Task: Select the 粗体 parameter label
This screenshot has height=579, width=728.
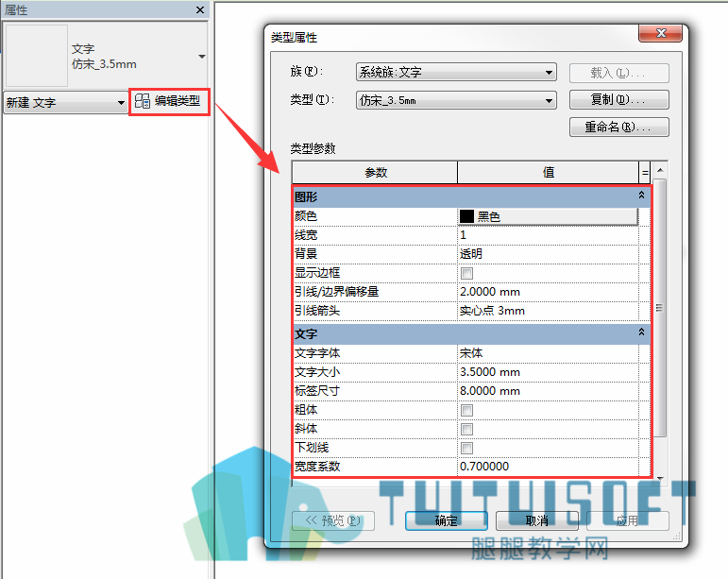Action: point(306,410)
